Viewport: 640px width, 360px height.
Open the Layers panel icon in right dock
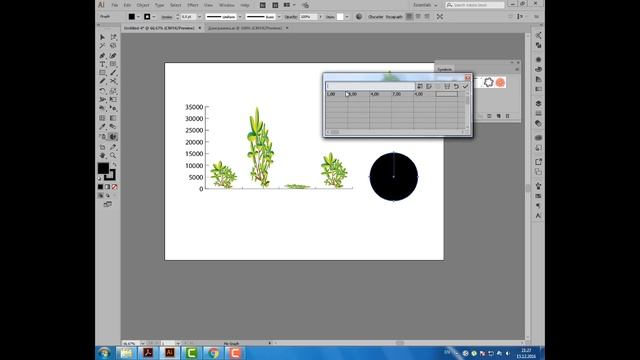[x=538, y=103]
